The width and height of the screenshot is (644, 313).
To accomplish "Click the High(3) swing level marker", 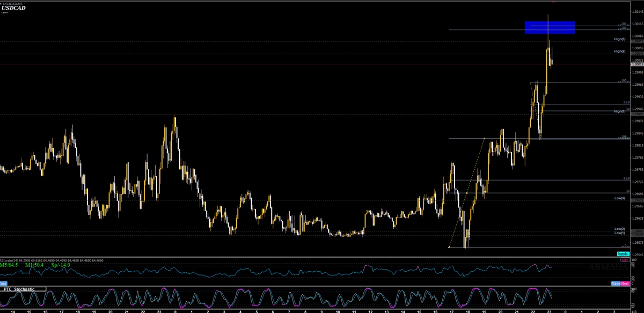I will [619, 39].
